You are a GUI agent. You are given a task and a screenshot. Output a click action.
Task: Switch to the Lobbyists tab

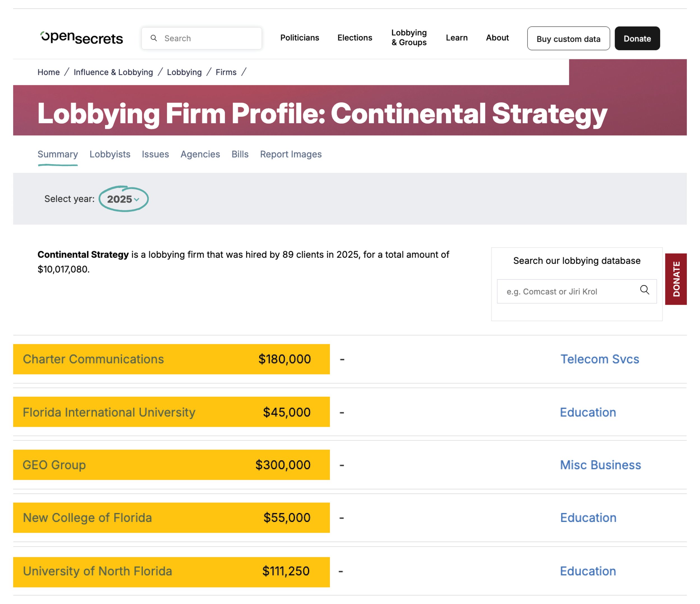click(x=110, y=154)
